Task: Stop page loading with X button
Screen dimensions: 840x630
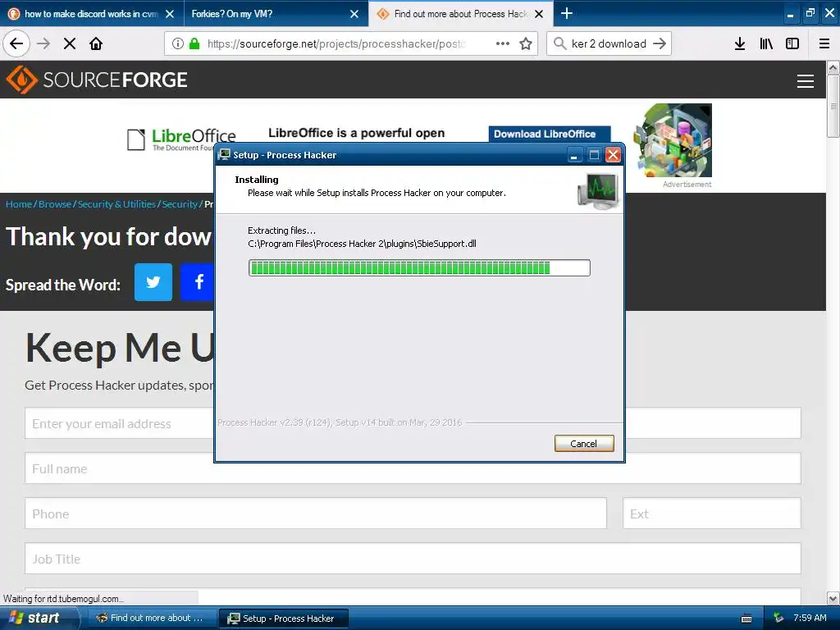Action: coord(70,43)
